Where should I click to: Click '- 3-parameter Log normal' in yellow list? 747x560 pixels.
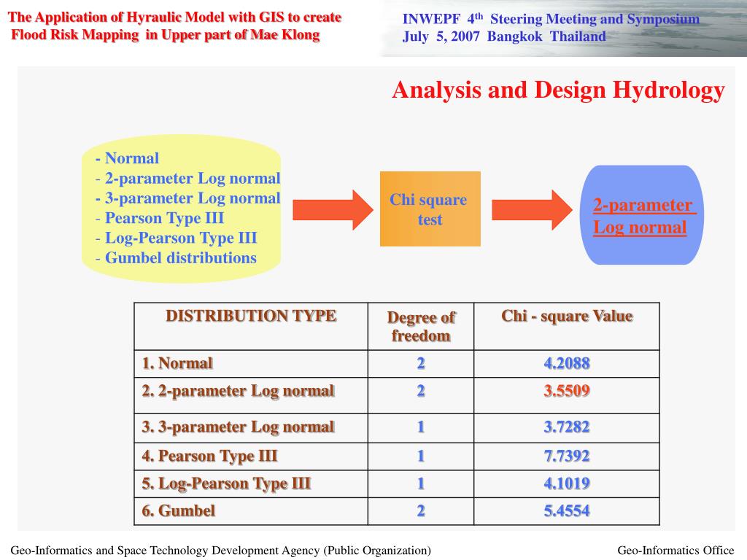click(x=187, y=198)
